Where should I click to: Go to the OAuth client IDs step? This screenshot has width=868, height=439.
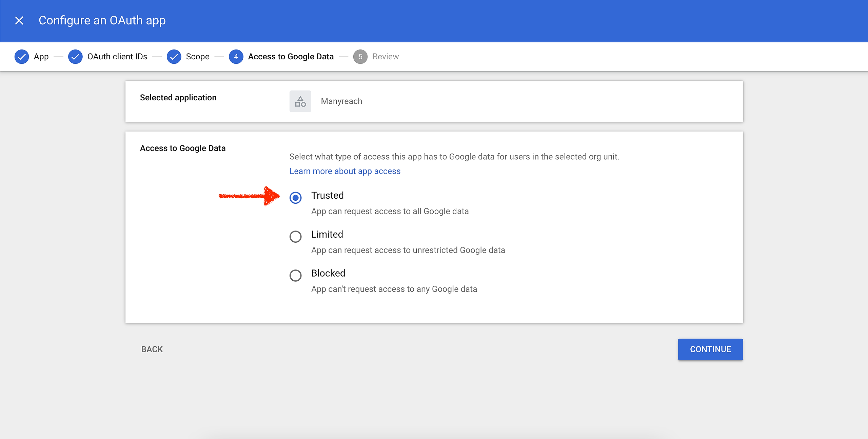click(x=117, y=57)
